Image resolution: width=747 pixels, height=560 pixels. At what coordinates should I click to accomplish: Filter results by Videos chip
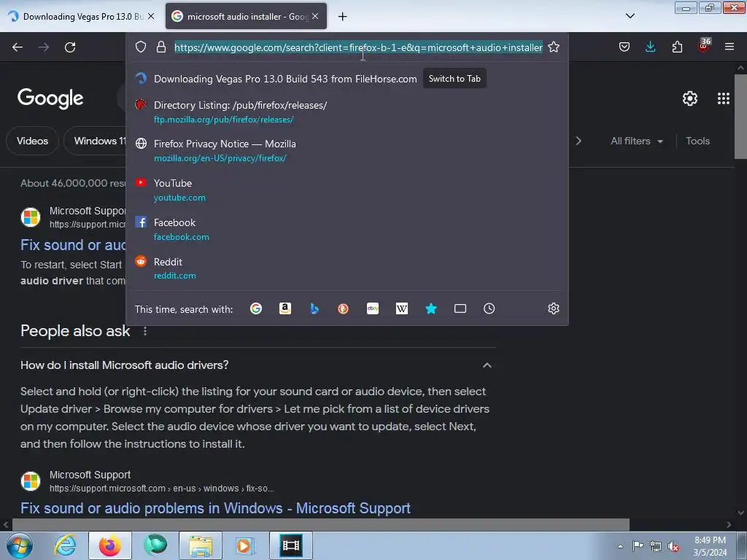pos(32,141)
